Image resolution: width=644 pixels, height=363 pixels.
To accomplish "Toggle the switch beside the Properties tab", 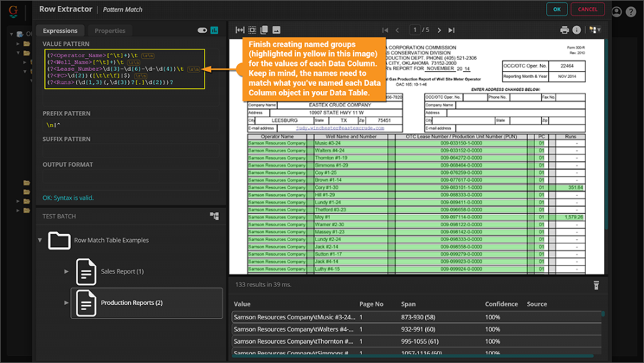I will [x=202, y=31].
